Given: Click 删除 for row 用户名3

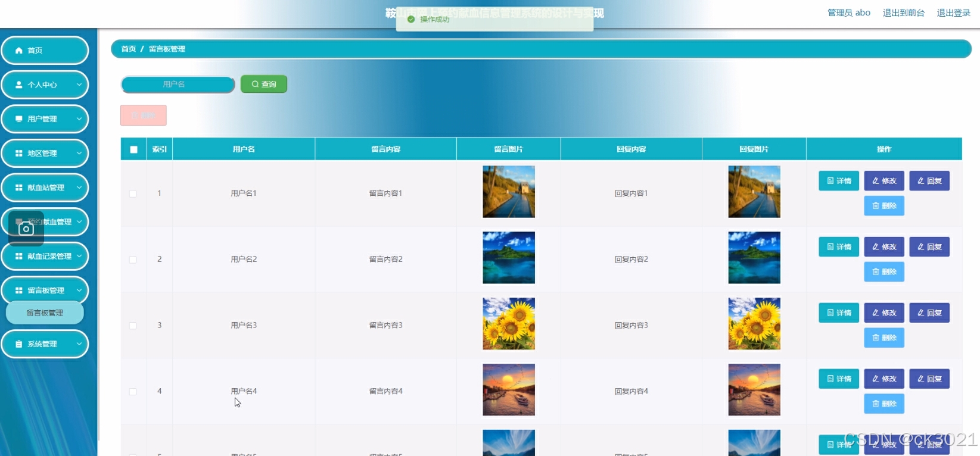Looking at the screenshot, I should pos(884,338).
